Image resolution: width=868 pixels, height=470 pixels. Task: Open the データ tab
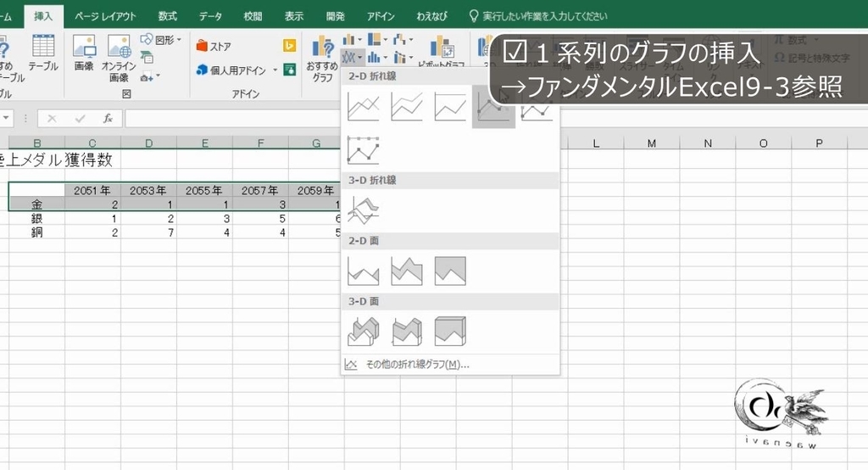[x=210, y=16]
